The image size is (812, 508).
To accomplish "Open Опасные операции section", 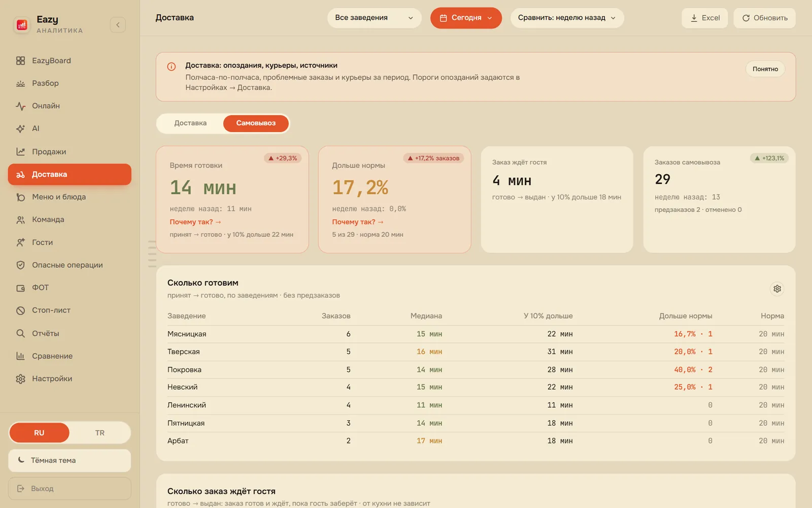I will [70, 265].
